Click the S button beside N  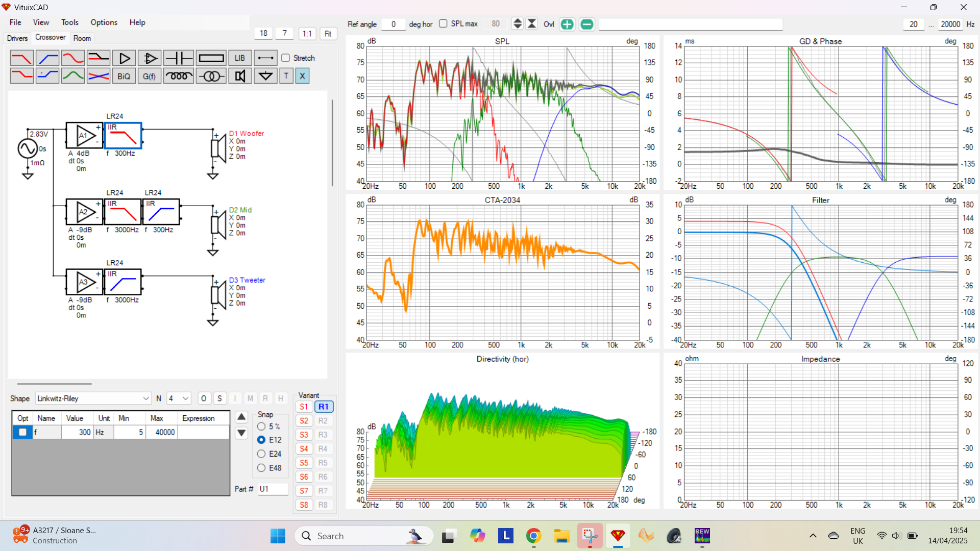[x=220, y=398]
